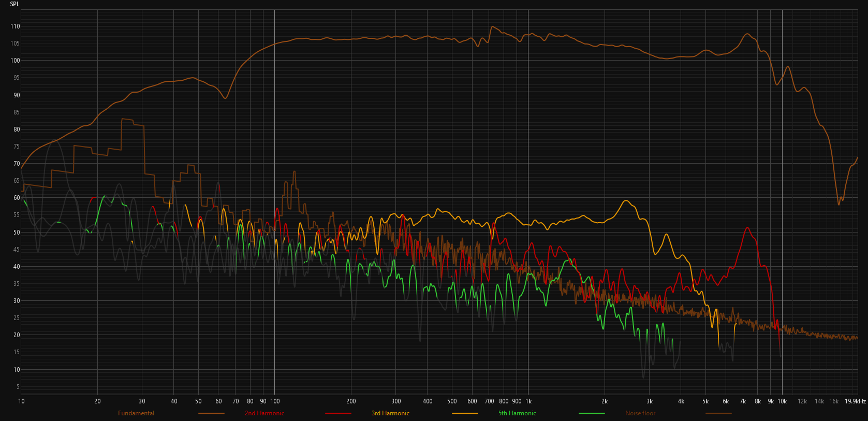Select the Fundamental legend label

coord(136,413)
